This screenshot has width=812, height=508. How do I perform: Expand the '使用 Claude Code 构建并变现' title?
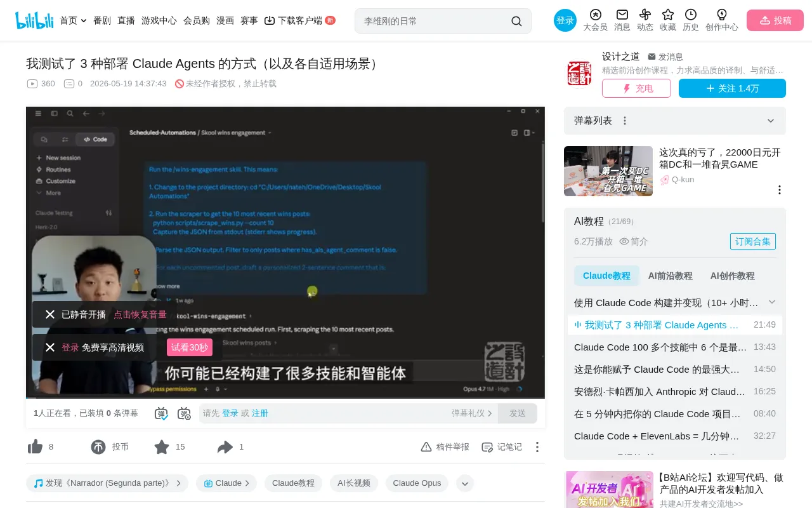coord(772,302)
